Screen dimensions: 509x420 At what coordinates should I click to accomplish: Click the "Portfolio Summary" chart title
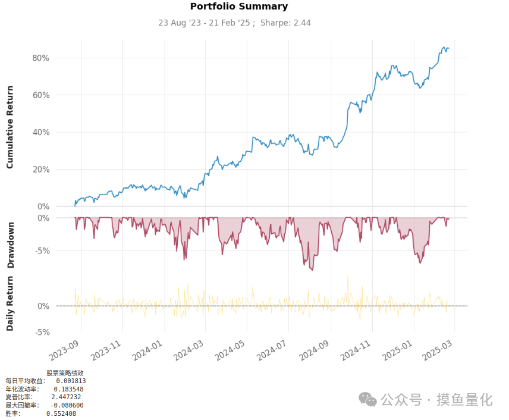238,7
